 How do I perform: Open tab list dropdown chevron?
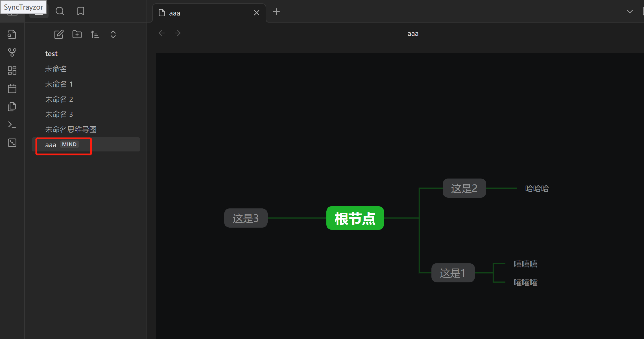630,12
